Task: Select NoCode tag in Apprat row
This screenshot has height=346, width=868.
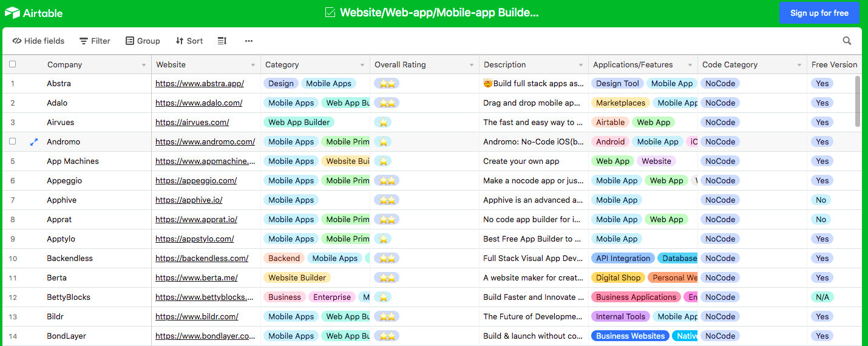Action: (721, 220)
